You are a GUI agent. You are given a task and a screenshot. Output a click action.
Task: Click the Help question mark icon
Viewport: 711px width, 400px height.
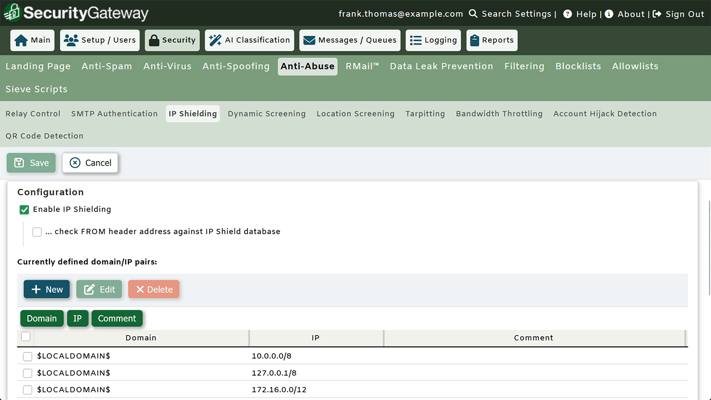(x=567, y=14)
